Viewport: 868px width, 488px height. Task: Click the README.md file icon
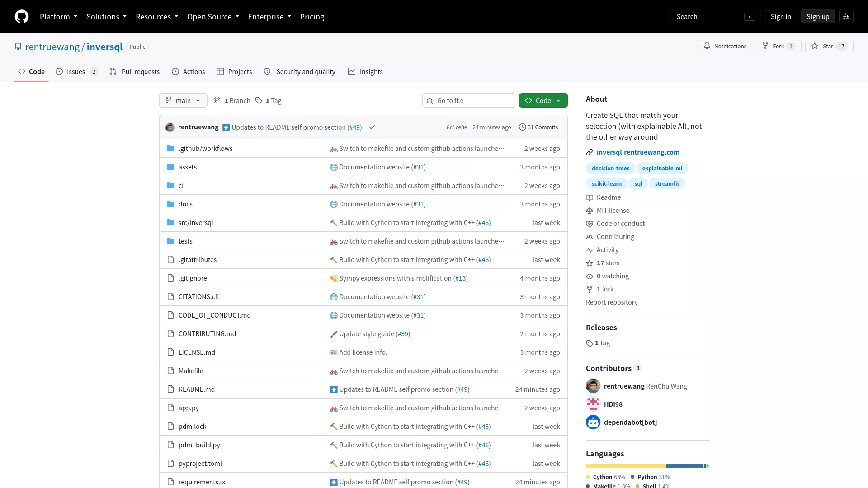point(170,389)
